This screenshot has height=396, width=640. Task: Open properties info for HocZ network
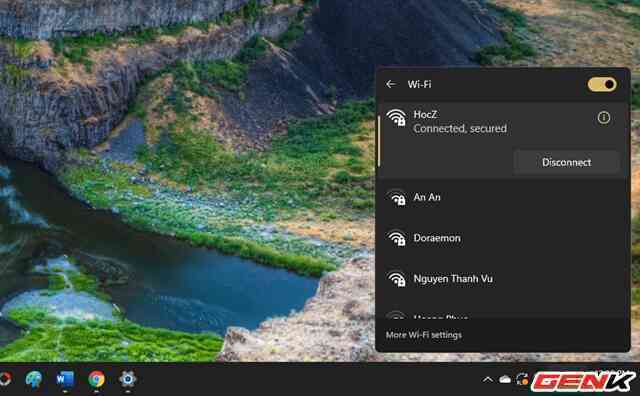coord(604,118)
